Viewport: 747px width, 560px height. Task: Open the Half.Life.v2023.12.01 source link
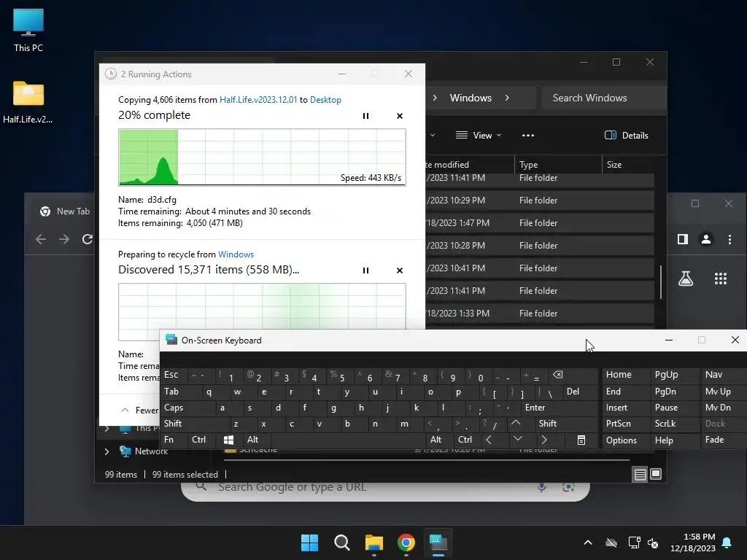point(258,100)
